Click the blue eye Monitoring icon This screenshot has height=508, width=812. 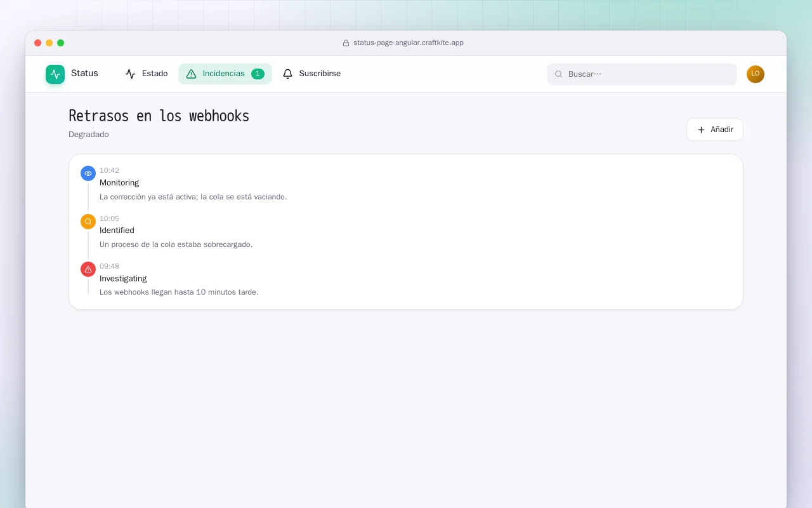click(88, 173)
